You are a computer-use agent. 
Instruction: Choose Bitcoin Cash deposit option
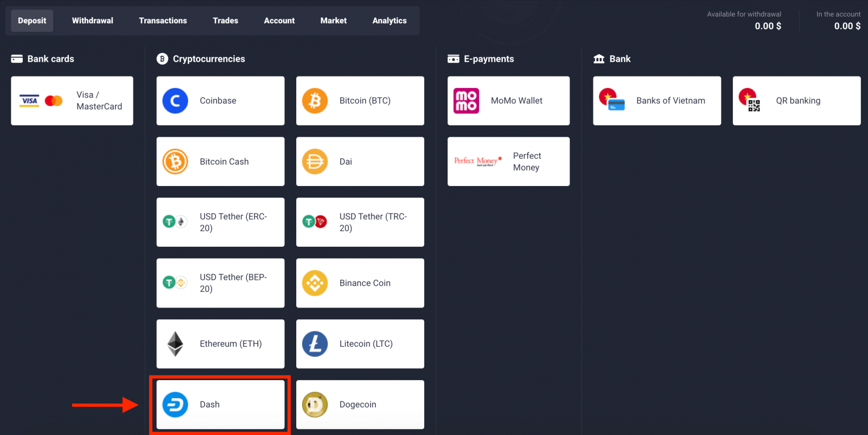pos(220,162)
